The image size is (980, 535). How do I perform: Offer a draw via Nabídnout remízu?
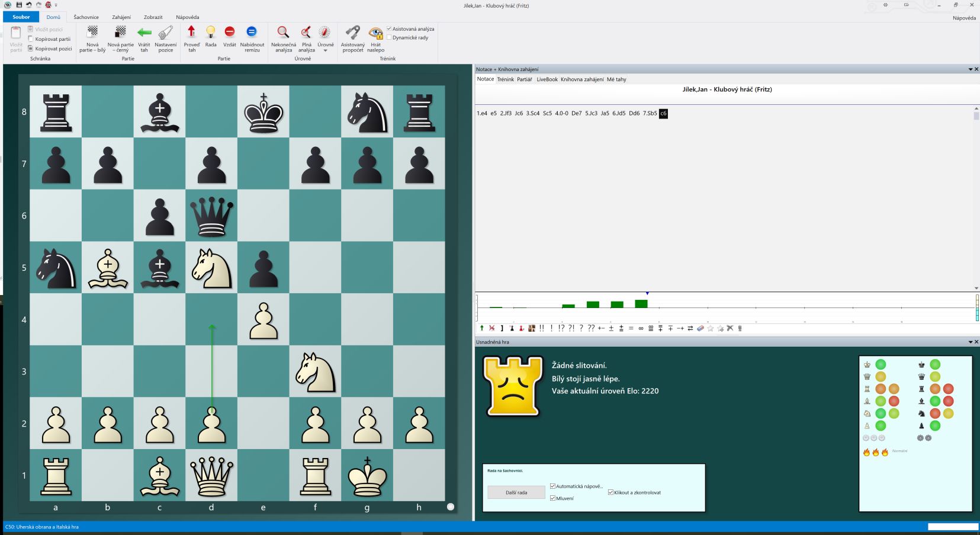coord(252,39)
